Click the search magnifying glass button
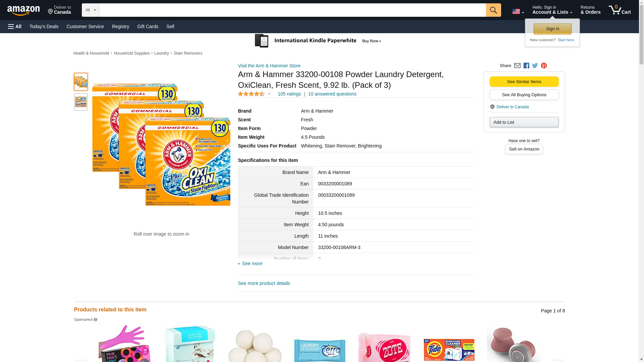This screenshot has height=362, width=644. click(x=493, y=10)
